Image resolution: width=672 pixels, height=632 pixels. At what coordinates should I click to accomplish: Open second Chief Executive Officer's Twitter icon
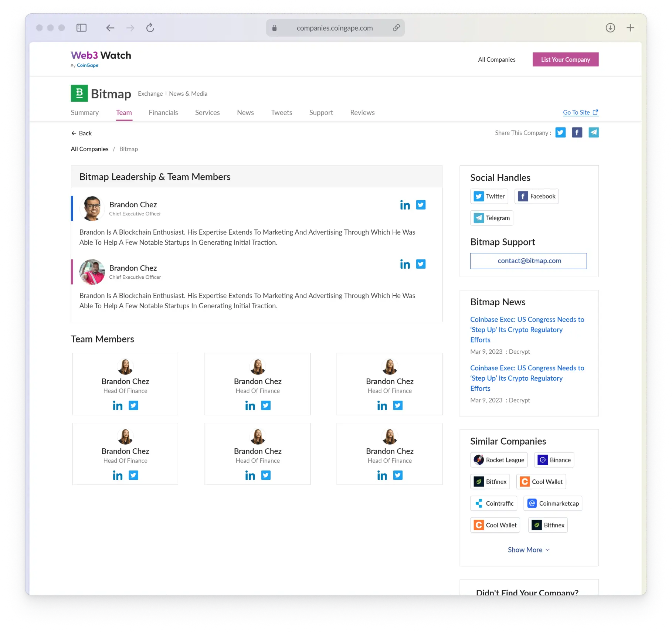(421, 264)
